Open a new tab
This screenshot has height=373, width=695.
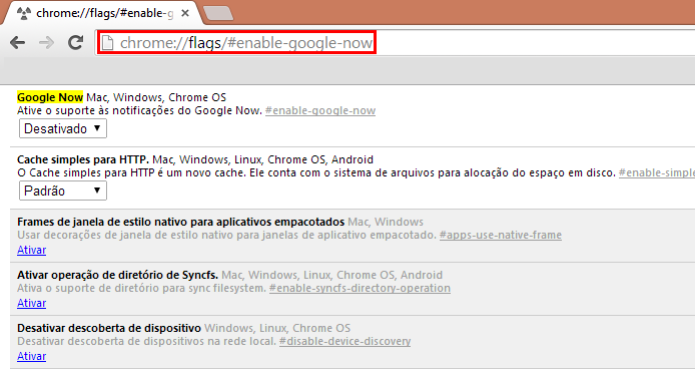(218, 13)
